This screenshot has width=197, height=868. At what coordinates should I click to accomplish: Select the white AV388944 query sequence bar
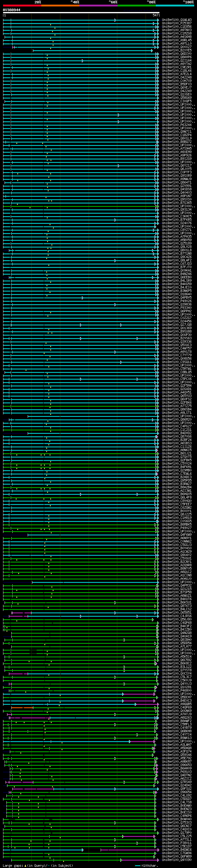point(81,12)
